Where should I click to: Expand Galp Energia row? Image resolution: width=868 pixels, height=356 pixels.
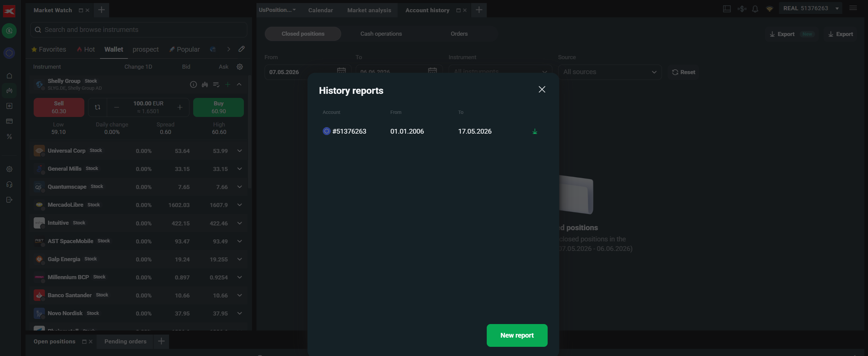pyautogui.click(x=239, y=259)
